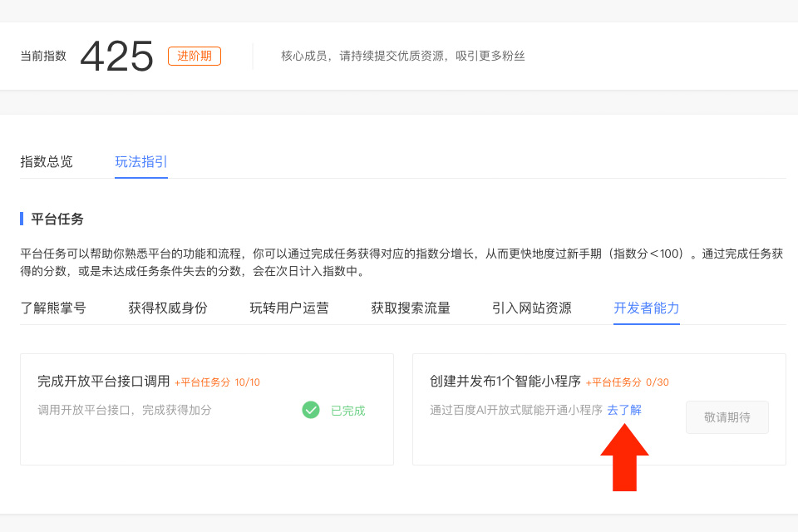Click the 核心成员 encouragement message text

(404, 56)
